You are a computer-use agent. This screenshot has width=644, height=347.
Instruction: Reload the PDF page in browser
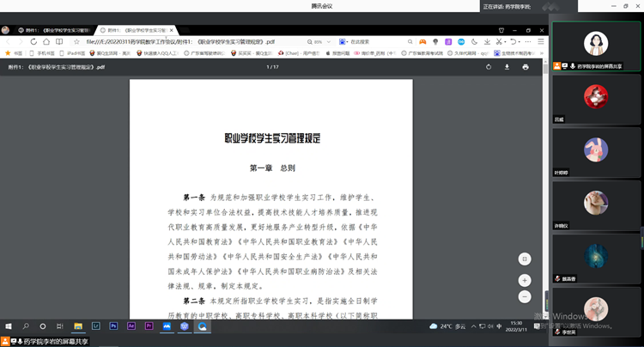33,41
